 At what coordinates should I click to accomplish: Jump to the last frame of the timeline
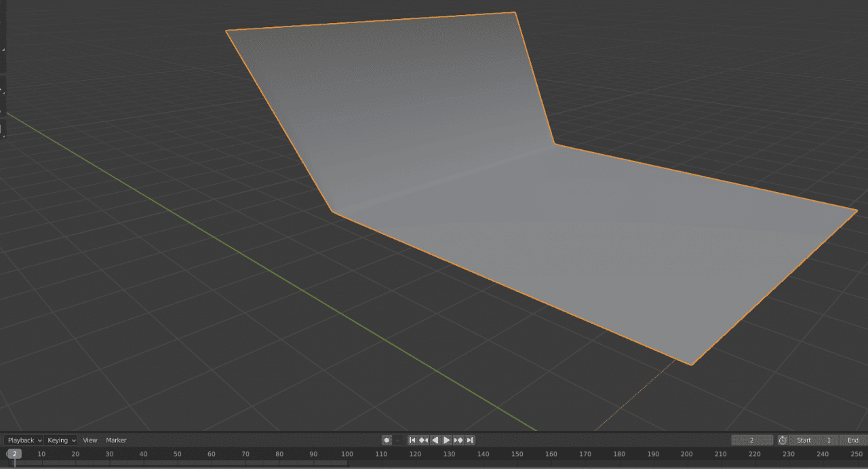tap(469, 440)
